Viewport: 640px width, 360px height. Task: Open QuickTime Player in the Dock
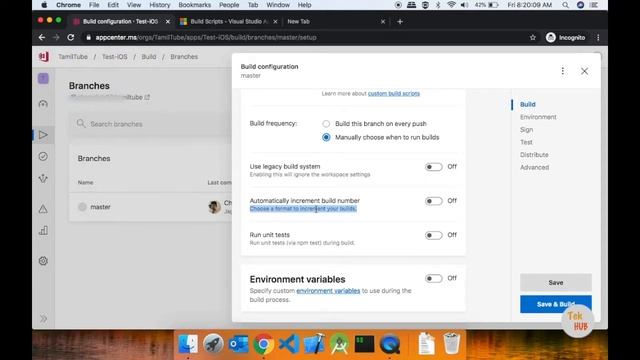[390, 344]
